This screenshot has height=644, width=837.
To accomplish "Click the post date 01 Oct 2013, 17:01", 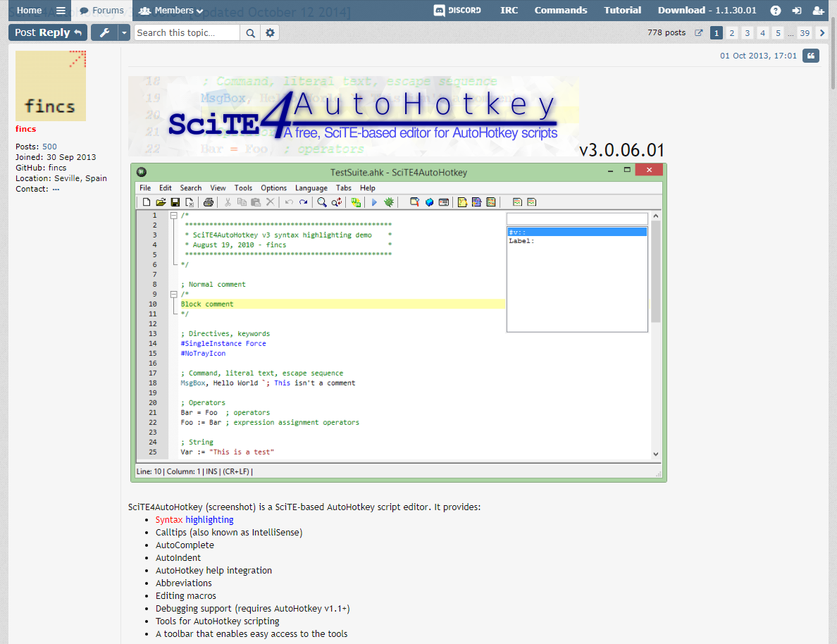I will [758, 56].
